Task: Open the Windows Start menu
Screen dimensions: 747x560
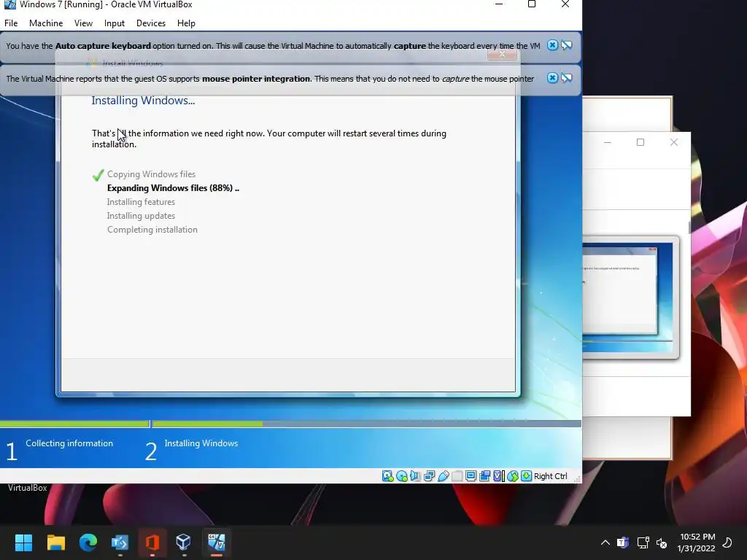Action: point(23,542)
